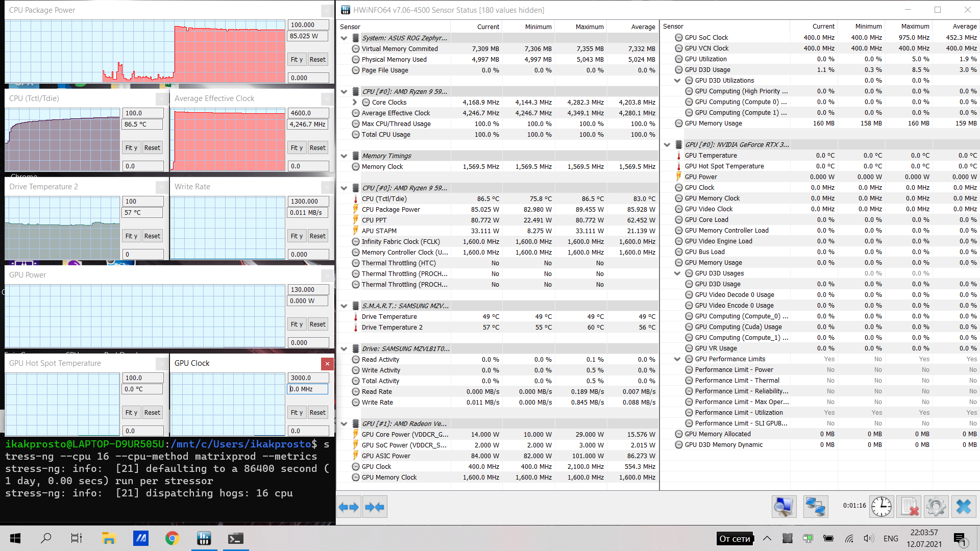Click the taskbar date and time
The width and height of the screenshot is (980, 551).
(x=924, y=538)
